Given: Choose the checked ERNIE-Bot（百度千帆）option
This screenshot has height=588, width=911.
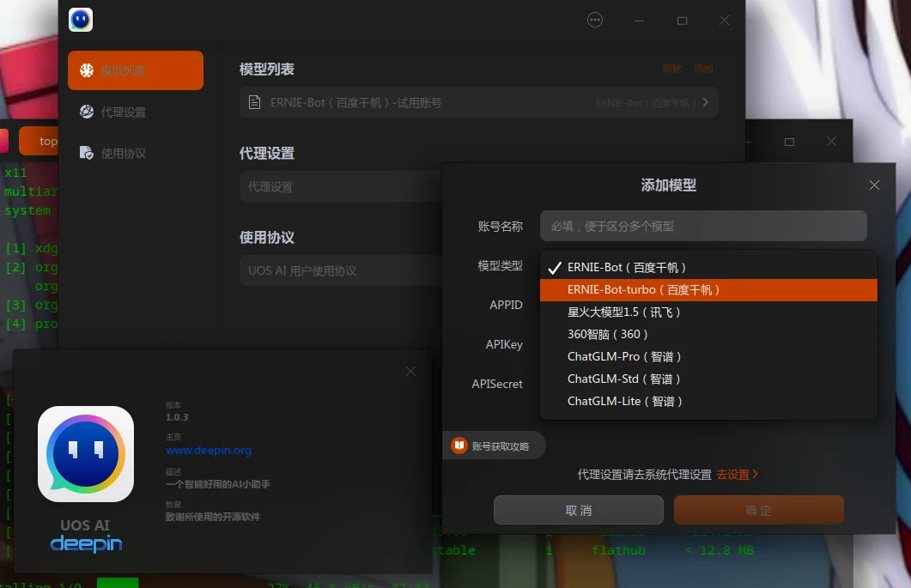Looking at the screenshot, I should (x=708, y=267).
